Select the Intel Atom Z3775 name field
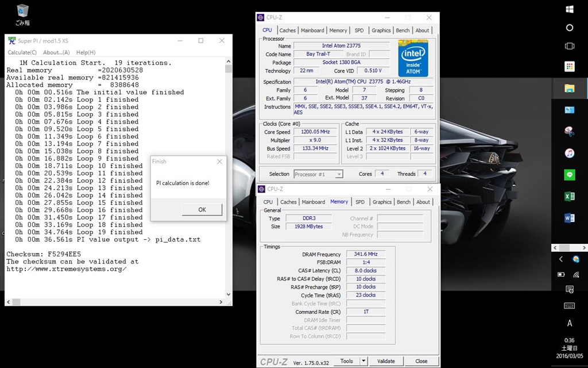This screenshot has width=588, height=368. point(341,46)
